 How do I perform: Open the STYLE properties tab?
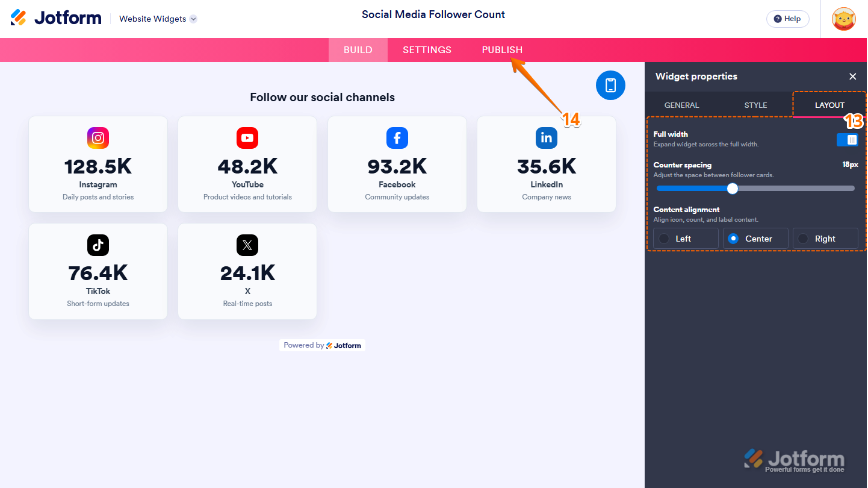click(x=755, y=105)
